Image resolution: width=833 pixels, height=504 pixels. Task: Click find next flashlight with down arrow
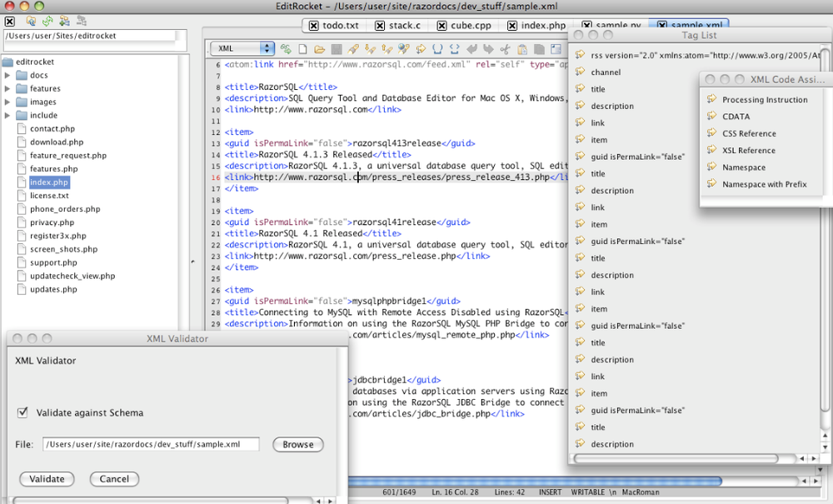coord(371,49)
